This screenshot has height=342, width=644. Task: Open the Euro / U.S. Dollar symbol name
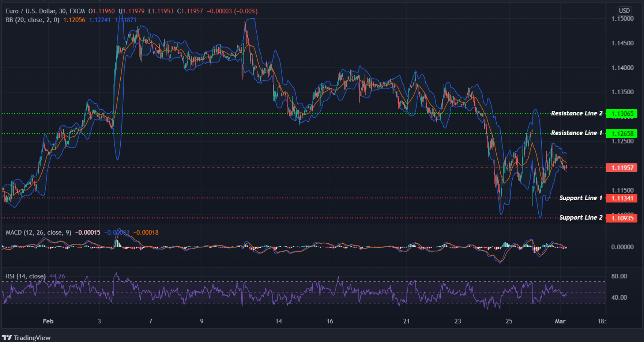(31, 11)
